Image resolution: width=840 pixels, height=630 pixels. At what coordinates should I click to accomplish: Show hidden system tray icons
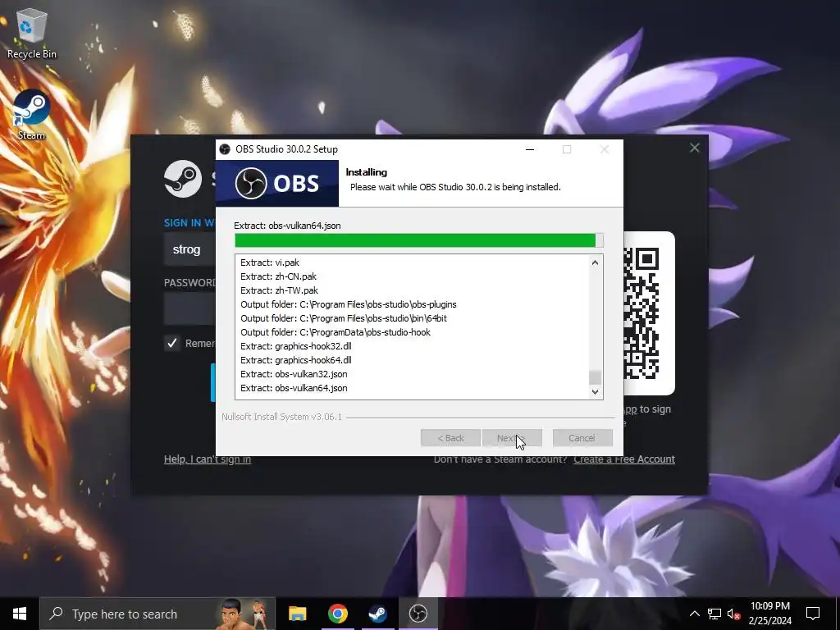(694, 614)
